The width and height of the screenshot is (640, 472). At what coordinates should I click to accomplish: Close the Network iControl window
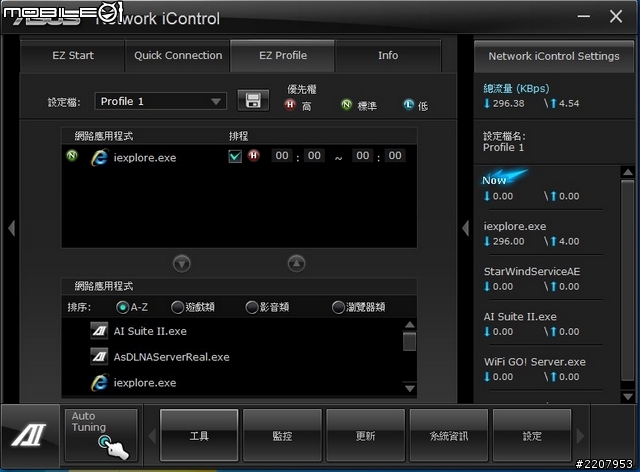pyautogui.click(x=616, y=16)
